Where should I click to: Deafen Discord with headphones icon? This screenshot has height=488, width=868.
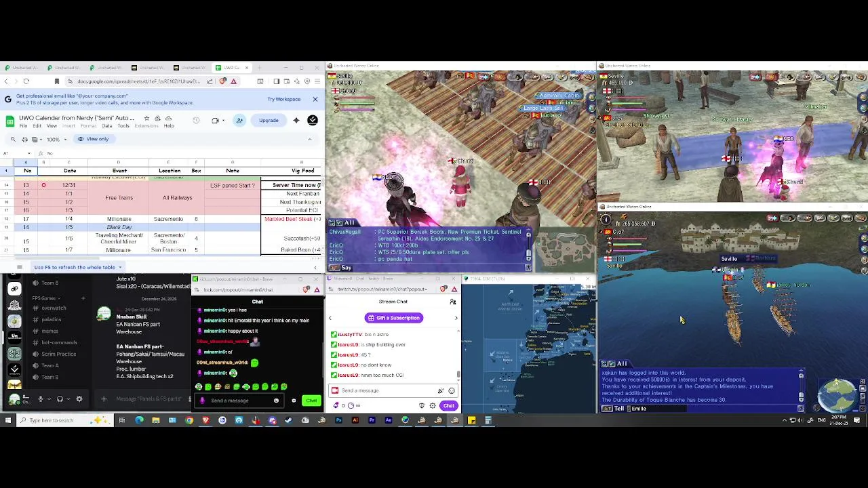pos(60,399)
